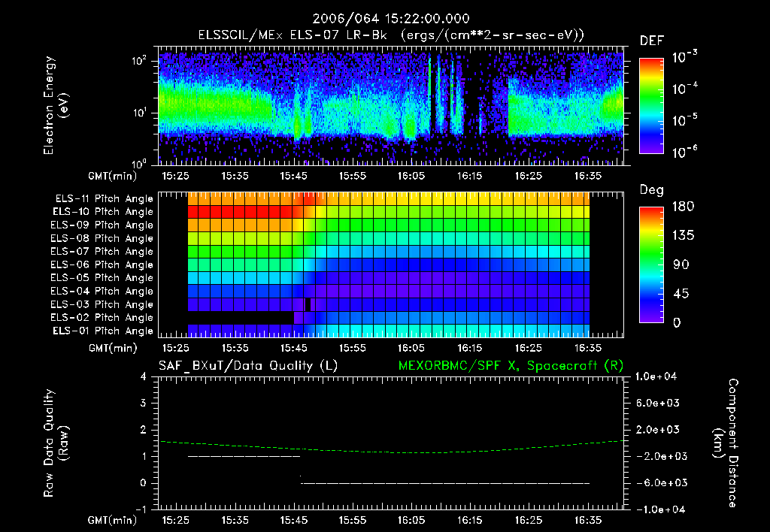The width and height of the screenshot is (770, 532).
Task: Click GMT(min) label under the electron energy spectrogram
Action: [113, 176]
